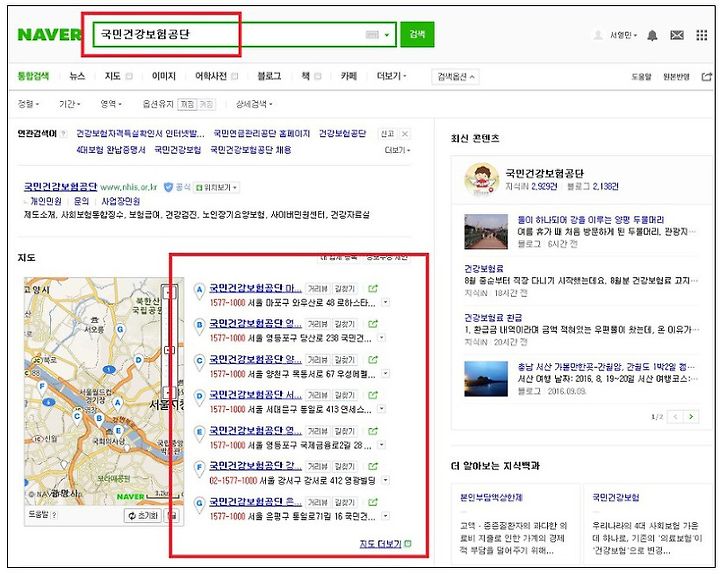Open the on-screen keyboard icon in search box
Screen dimensions: 720x574
pyautogui.click(x=372, y=34)
